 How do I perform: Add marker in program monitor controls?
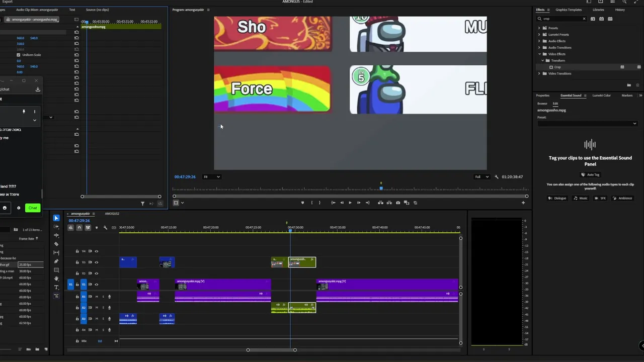[302, 203]
